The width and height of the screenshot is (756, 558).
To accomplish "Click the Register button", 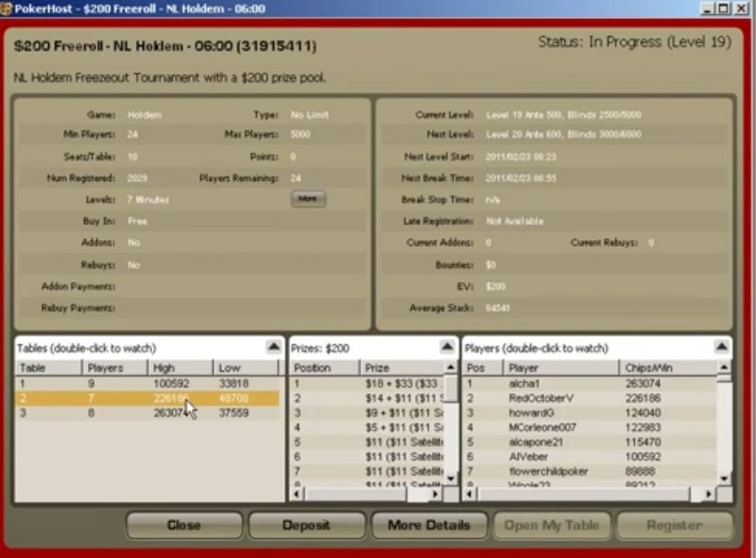I will point(674,525).
